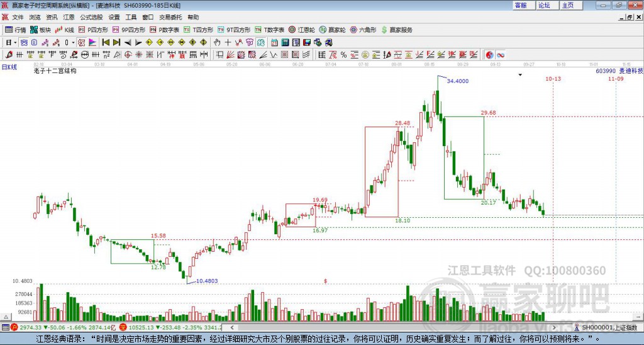
Task: Select the crosshair cursor tool
Action: click(x=228, y=42)
